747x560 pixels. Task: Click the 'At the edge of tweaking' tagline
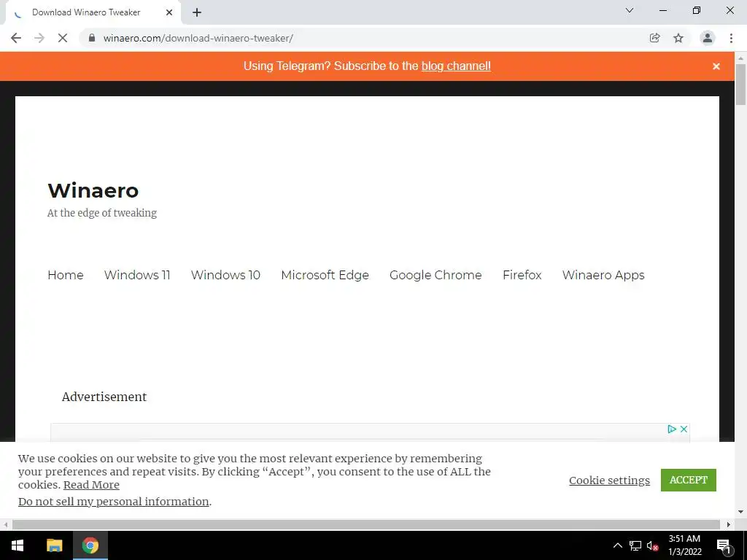pos(102,213)
